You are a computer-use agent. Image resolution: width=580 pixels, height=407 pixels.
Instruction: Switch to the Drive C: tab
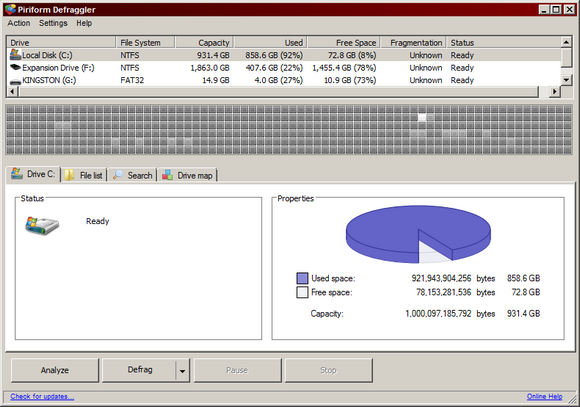(33, 174)
